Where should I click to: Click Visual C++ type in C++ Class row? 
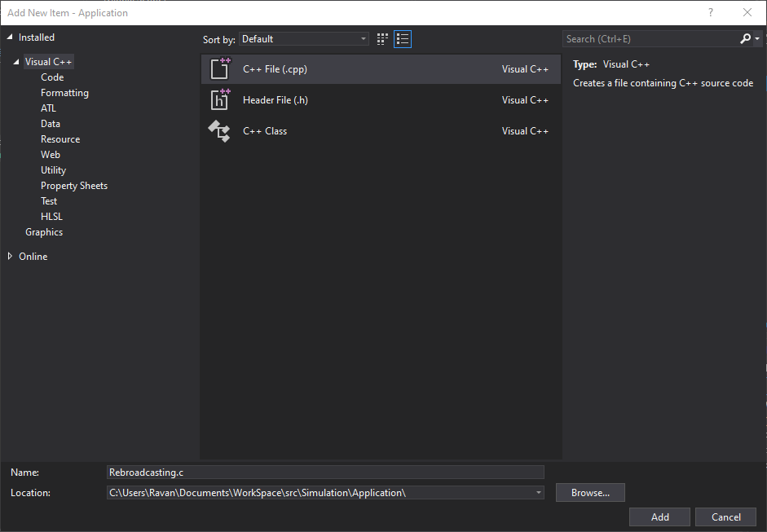tap(525, 131)
